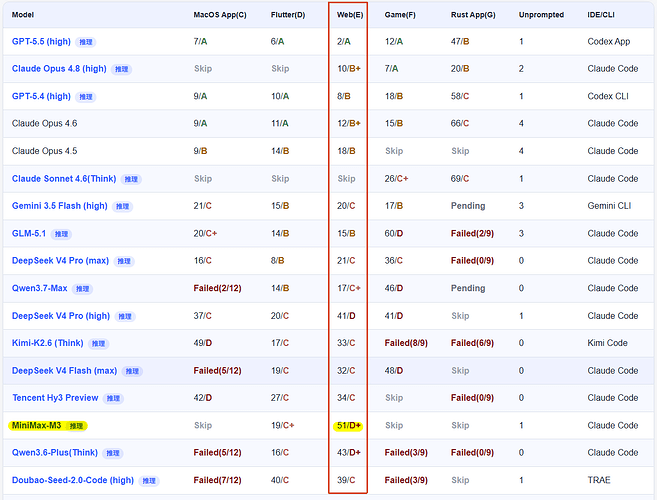Click the reasoning tag beside Claude Sonnet 4.6(Think)

click(131, 179)
